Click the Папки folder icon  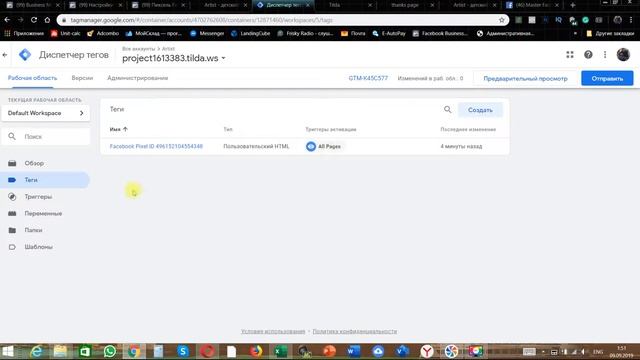12,230
